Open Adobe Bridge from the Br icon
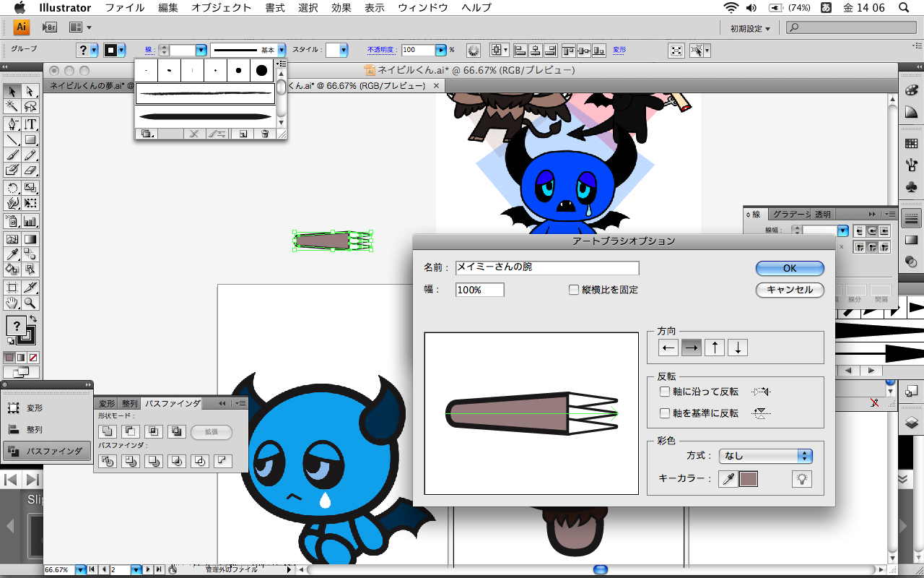The image size is (924, 578). pyautogui.click(x=50, y=27)
